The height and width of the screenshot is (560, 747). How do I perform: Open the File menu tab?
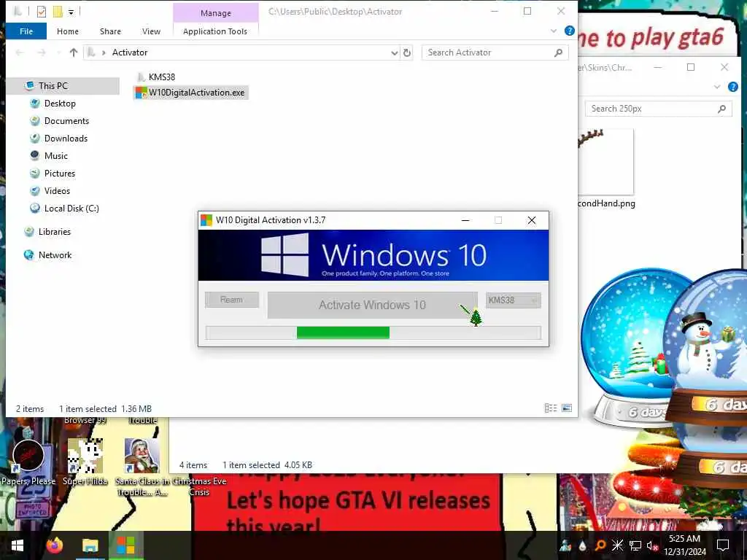26,31
